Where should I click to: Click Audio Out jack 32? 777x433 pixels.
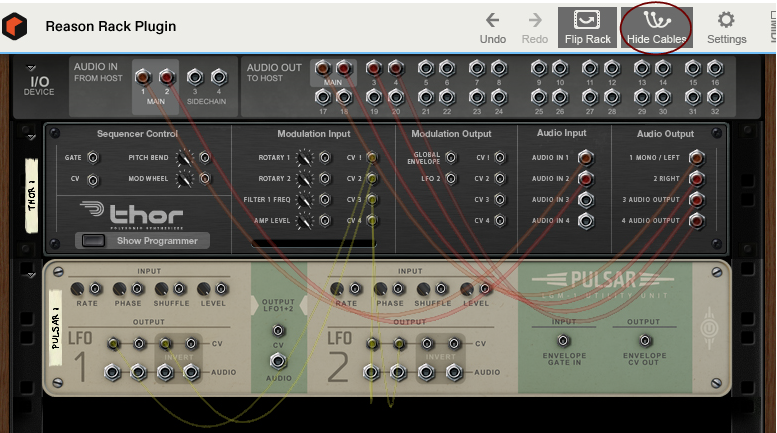[715, 98]
